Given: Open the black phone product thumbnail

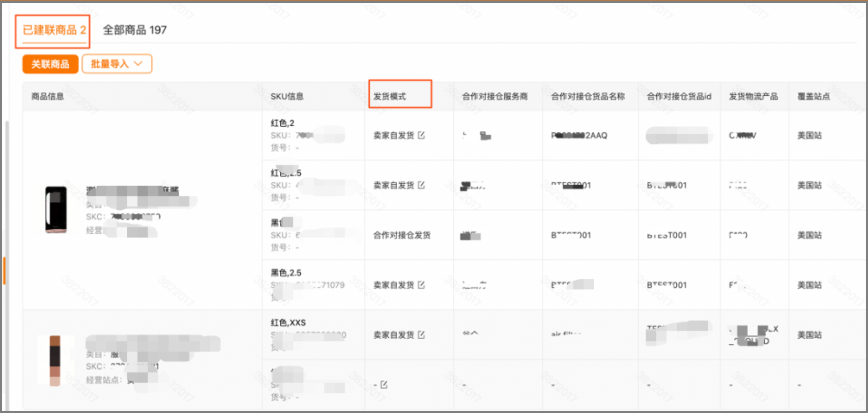Looking at the screenshot, I should 56,210.
